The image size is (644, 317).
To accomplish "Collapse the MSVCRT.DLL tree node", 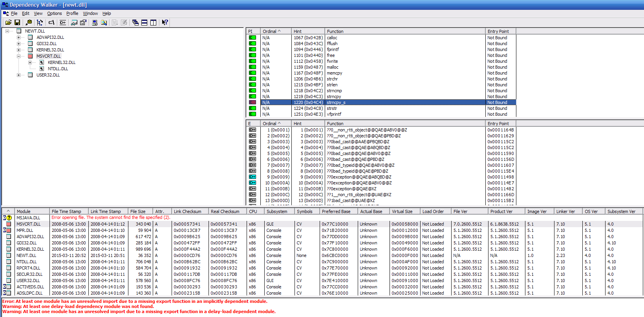I will click(x=18, y=56).
